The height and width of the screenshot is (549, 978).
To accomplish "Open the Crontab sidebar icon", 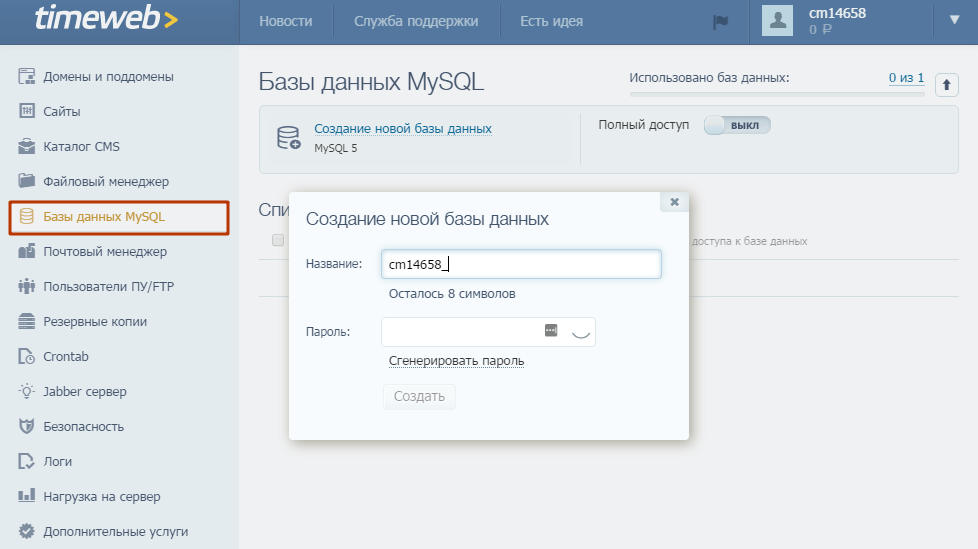I will [27, 357].
